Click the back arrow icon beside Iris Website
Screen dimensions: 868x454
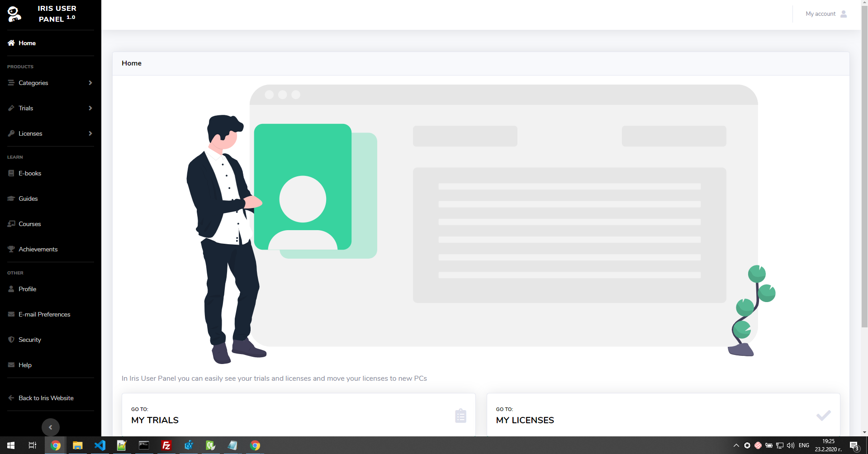(x=11, y=398)
